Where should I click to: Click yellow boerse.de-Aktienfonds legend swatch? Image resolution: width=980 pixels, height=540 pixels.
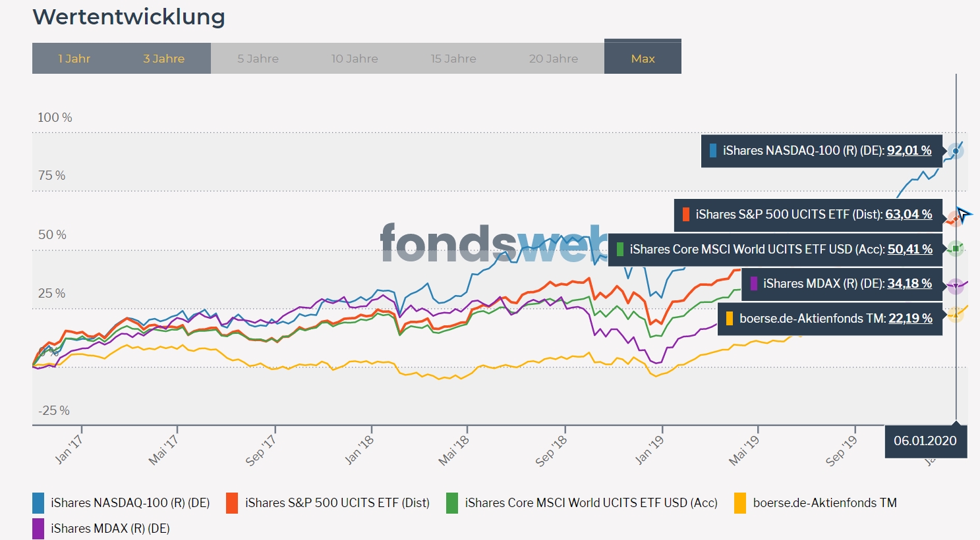pyautogui.click(x=740, y=503)
